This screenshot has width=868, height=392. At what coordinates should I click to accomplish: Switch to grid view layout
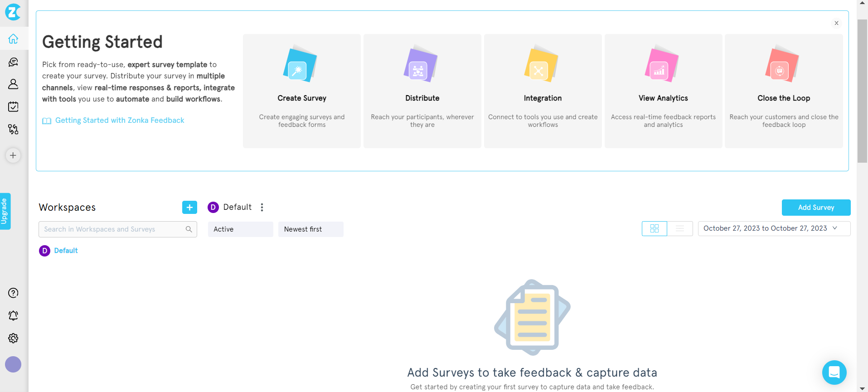pyautogui.click(x=654, y=229)
